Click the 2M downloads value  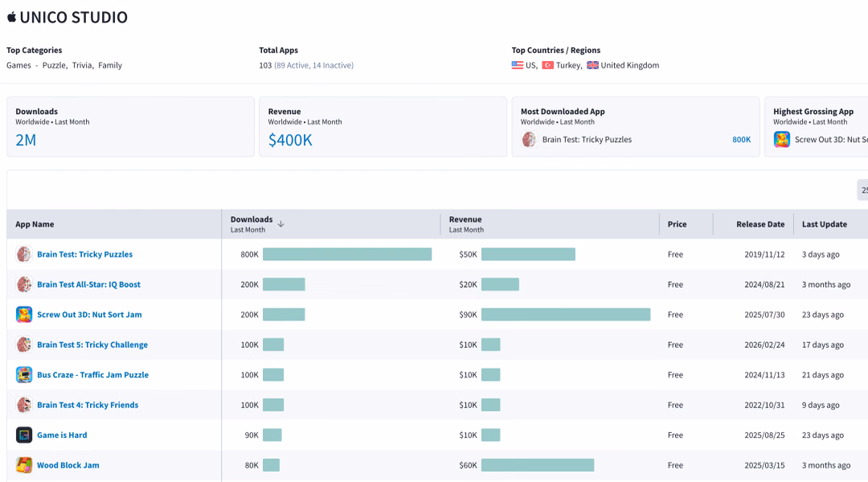(26, 140)
